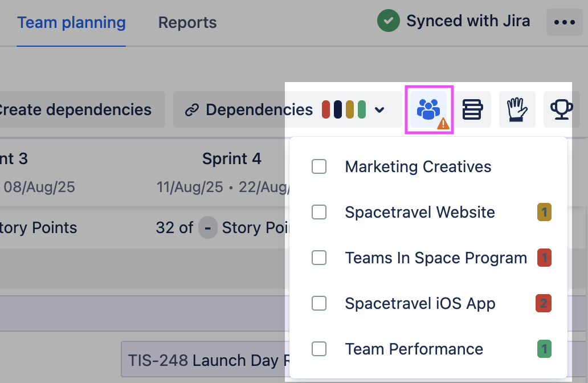Toggle the Team Performance checkbox

pyautogui.click(x=319, y=349)
